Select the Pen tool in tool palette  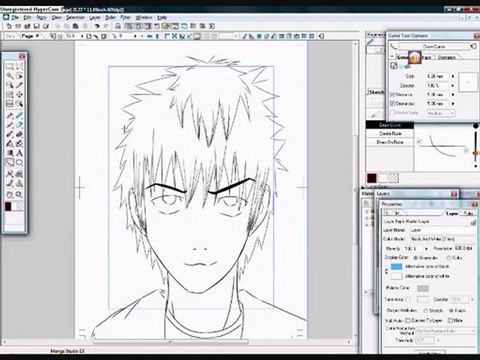[x=10, y=115]
